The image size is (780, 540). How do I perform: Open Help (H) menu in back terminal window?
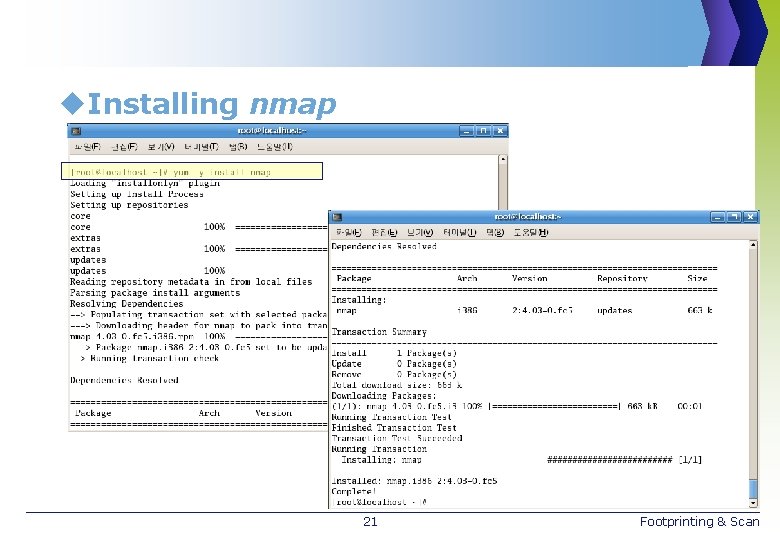[275, 147]
